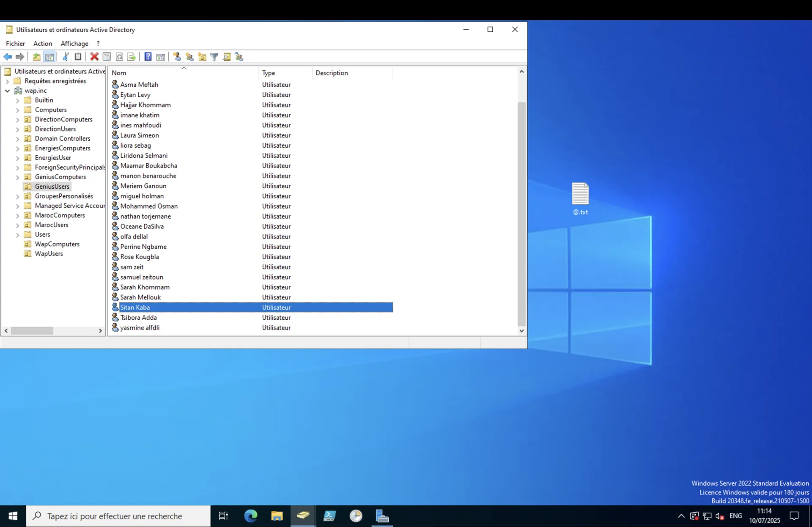The image size is (812, 527).
Task: Select DirectionUsers in the tree
Action: [55, 129]
